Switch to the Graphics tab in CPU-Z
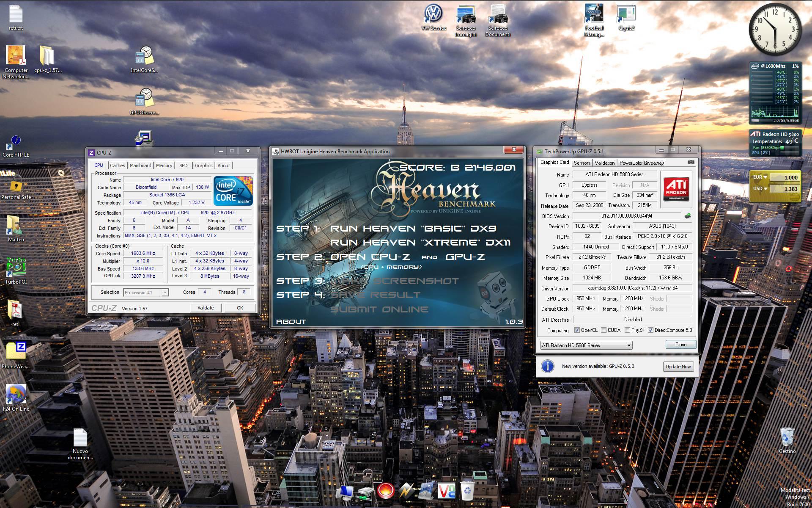The height and width of the screenshot is (508, 812). coord(204,166)
